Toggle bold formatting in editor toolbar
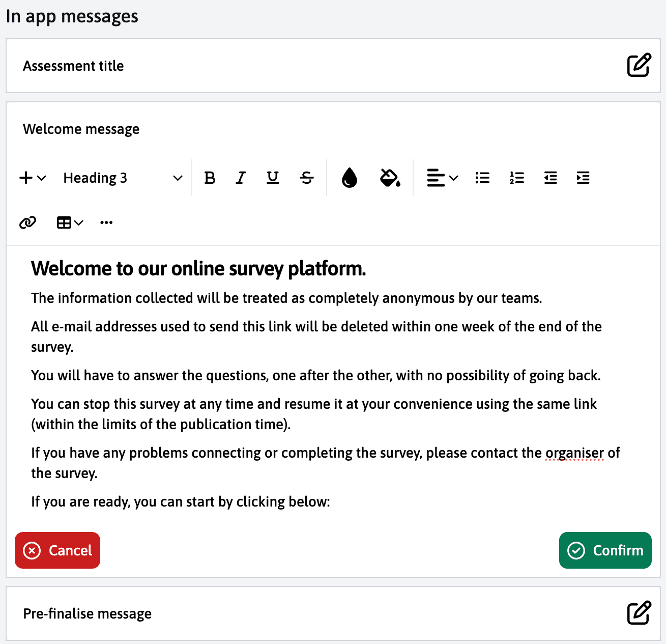Viewport: 666px width, 644px height. pyautogui.click(x=210, y=178)
